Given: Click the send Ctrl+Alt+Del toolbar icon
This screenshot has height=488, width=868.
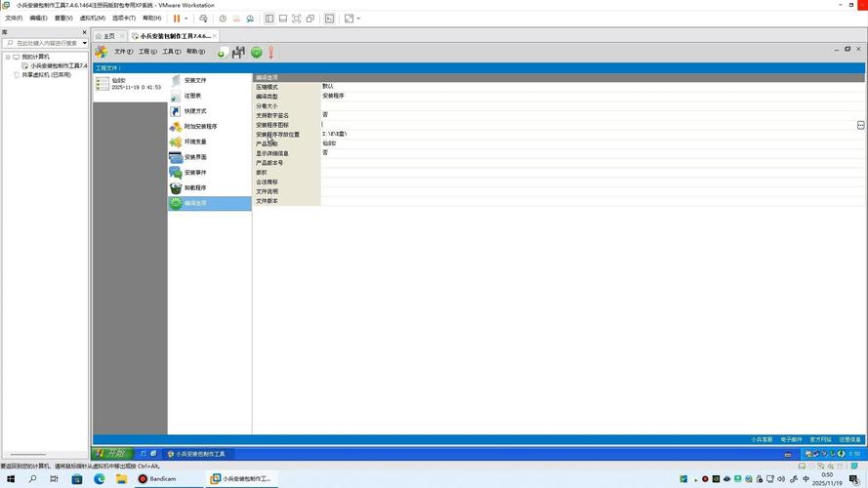Looking at the screenshot, I should (x=203, y=19).
